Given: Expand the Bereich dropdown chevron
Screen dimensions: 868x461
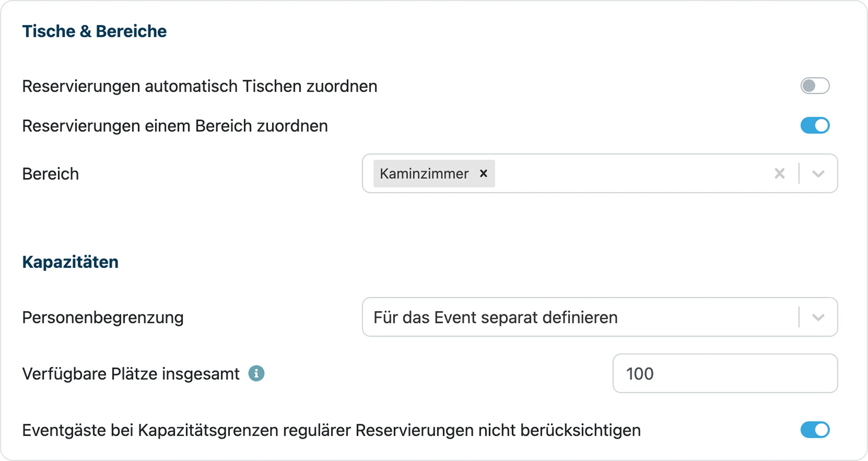Looking at the screenshot, I should tap(818, 174).
